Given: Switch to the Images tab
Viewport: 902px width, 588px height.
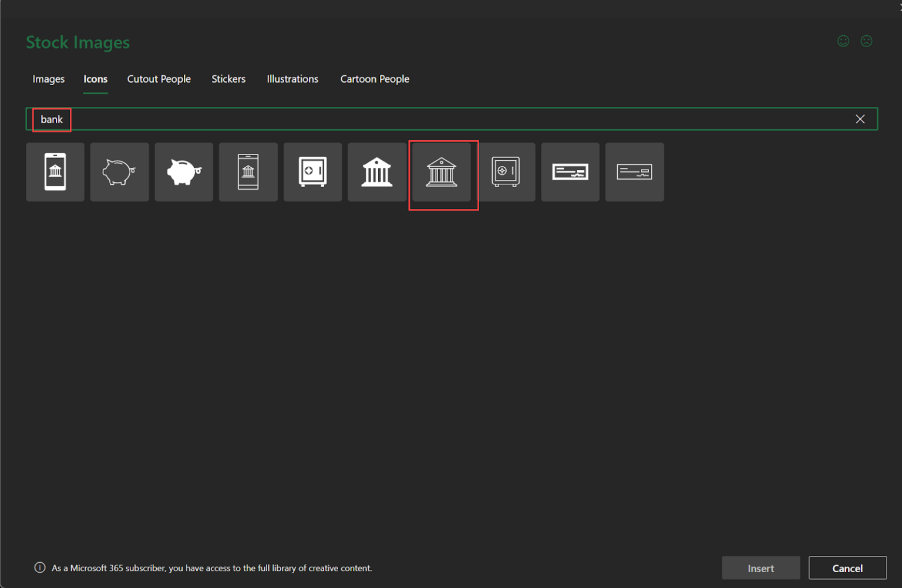Looking at the screenshot, I should (x=49, y=79).
